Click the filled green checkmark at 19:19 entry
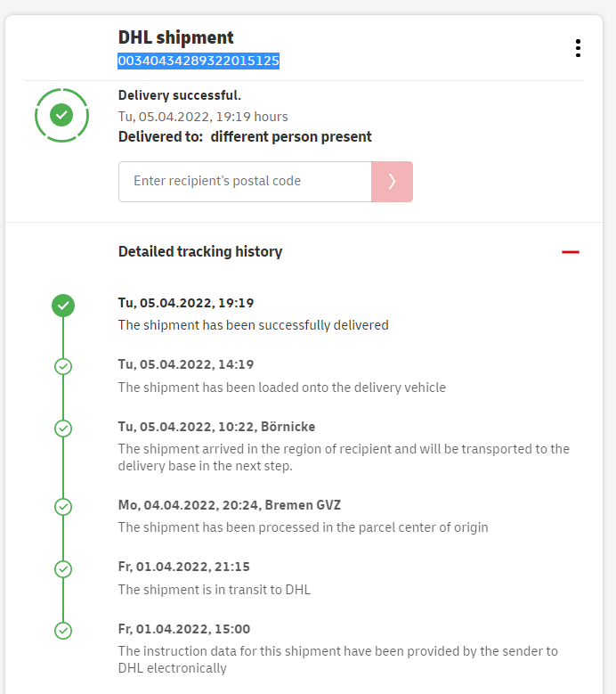The width and height of the screenshot is (616, 694). click(x=63, y=306)
